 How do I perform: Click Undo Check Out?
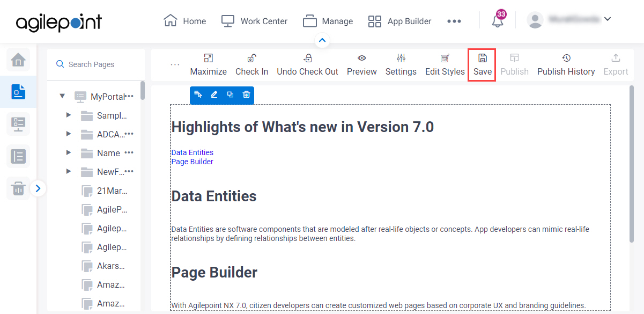coord(307,64)
